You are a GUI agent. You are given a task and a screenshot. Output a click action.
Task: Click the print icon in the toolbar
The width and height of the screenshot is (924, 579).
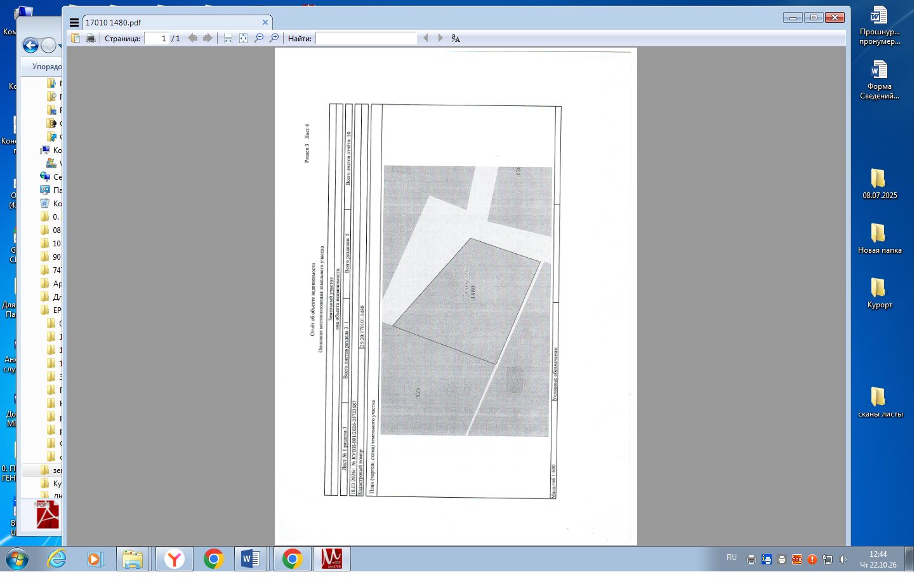[x=91, y=39]
